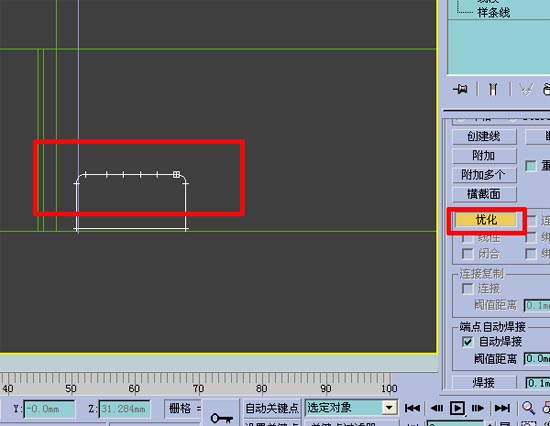Image resolution: width=550 pixels, height=426 pixels.
Task: Click the Y coordinate input field
Action: [x=49, y=409]
